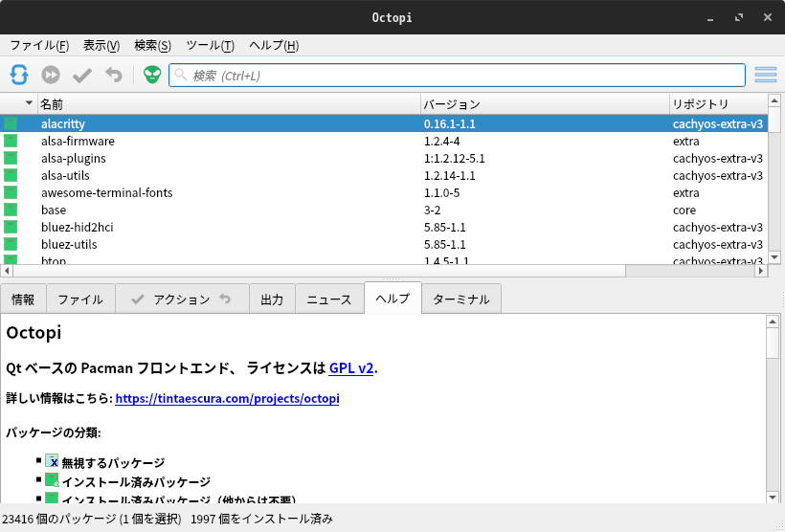The height and width of the screenshot is (532, 785).
Task: Click installed status icon for alsa-plugins
Action: coord(11,158)
